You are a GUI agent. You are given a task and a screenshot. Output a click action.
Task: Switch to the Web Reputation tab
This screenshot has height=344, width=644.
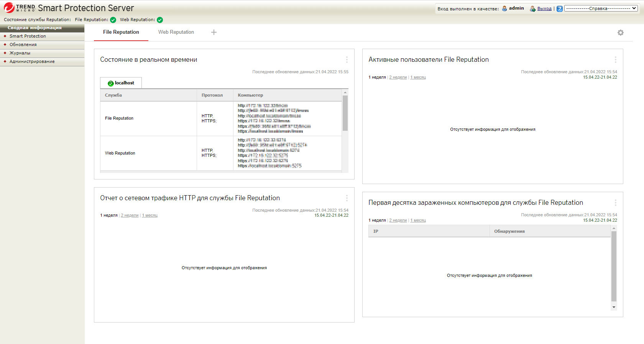point(176,32)
